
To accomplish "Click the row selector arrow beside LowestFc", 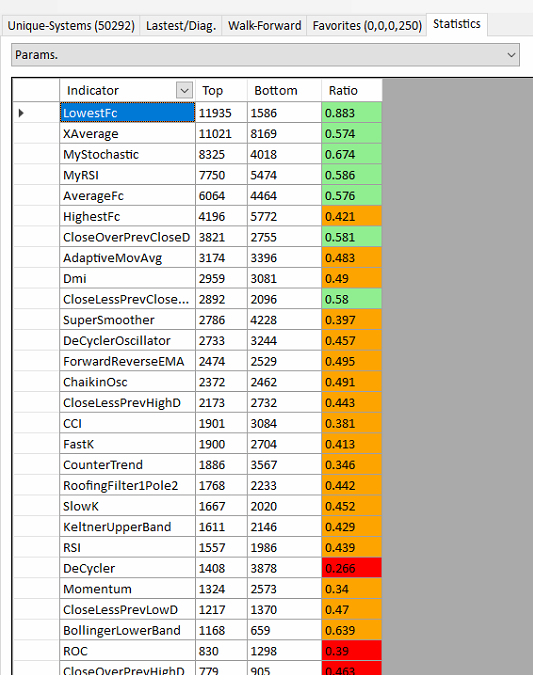I will coord(21,113).
